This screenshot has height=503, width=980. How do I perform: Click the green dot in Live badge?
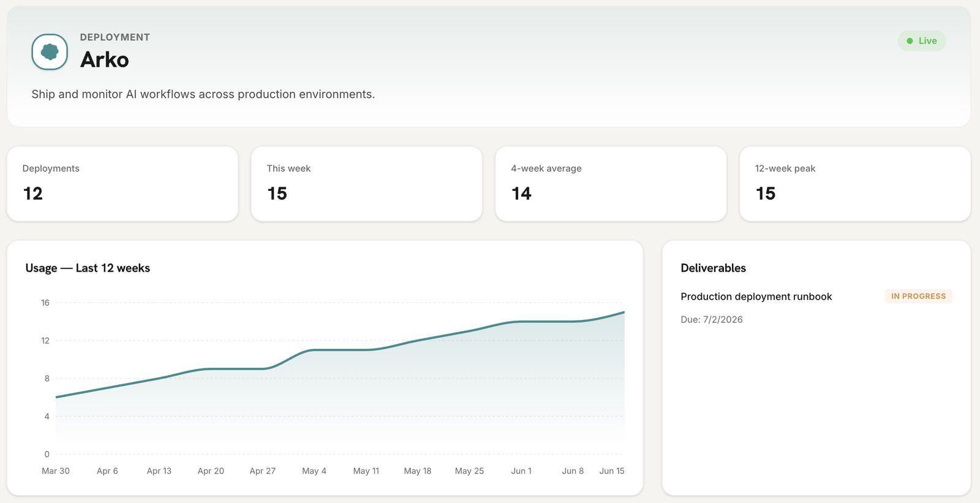[x=910, y=41]
